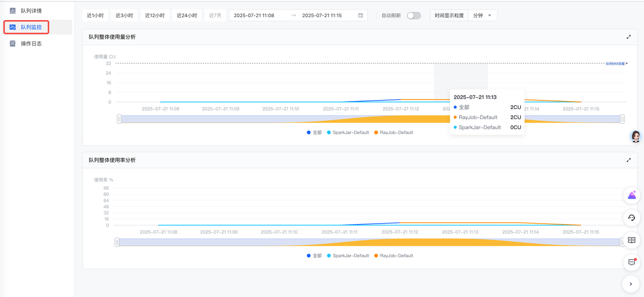Viewport: 644px width, 297px height.
Task: Click the purple AI assistant floating icon
Action: (x=631, y=195)
